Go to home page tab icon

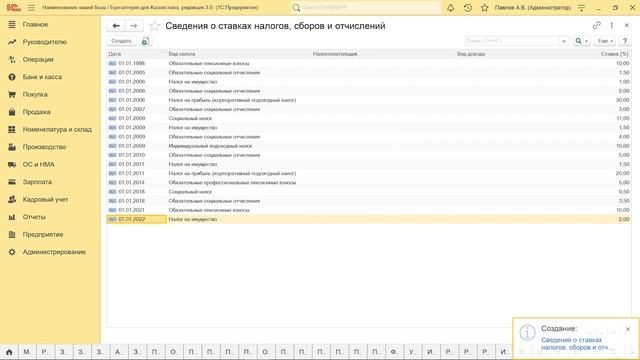9,352
